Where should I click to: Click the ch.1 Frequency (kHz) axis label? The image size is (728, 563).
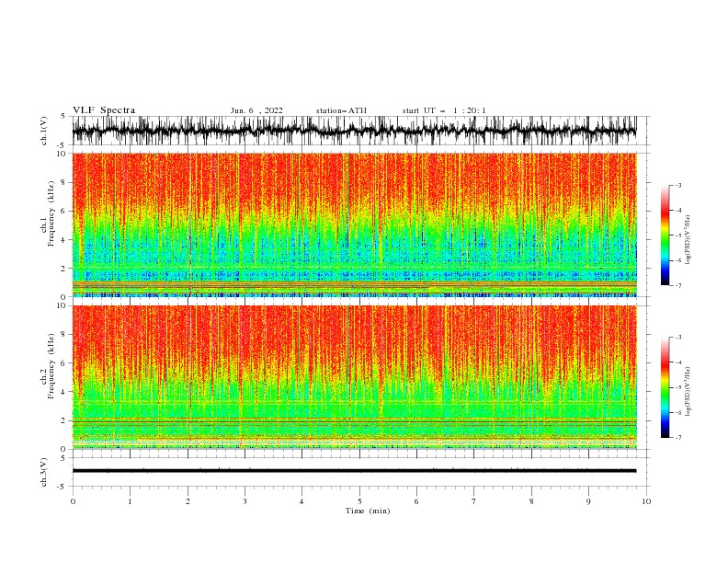pyautogui.click(x=48, y=213)
